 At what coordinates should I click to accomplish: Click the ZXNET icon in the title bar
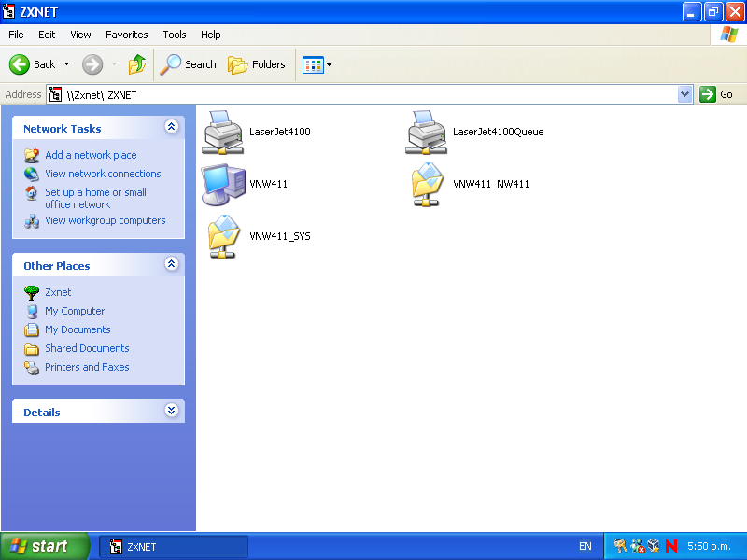point(8,11)
